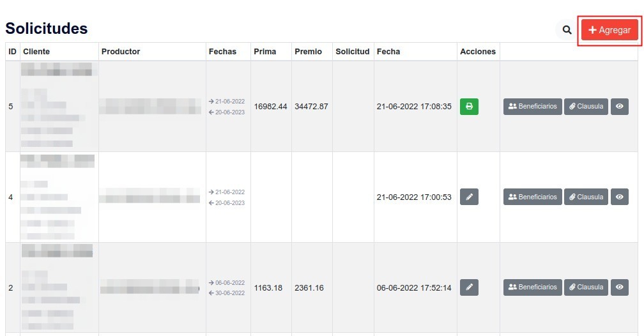
Task: View solicitud 4 with the eye icon
Action: coord(620,197)
